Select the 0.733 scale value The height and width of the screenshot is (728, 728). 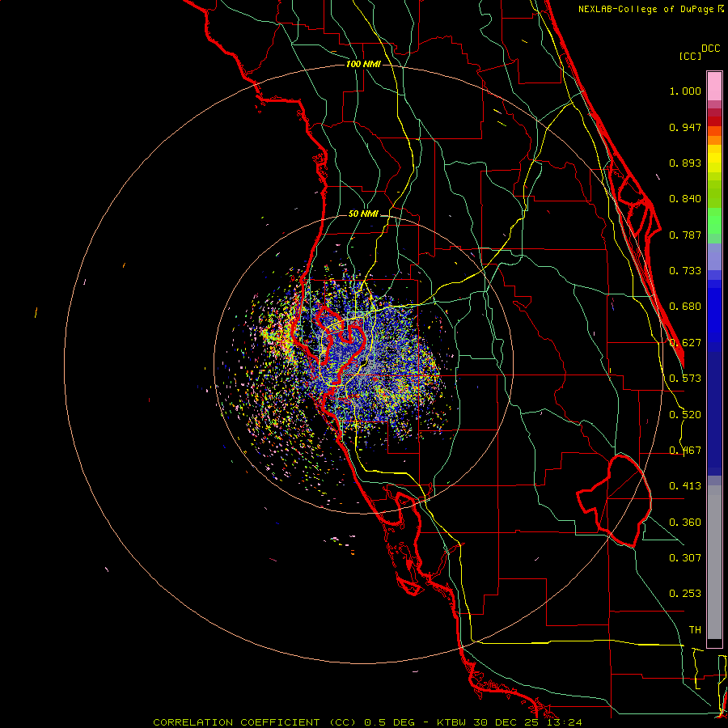tap(685, 271)
